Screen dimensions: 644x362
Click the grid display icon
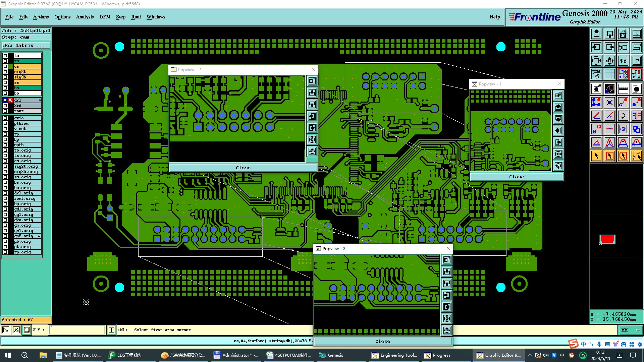[609, 74]
